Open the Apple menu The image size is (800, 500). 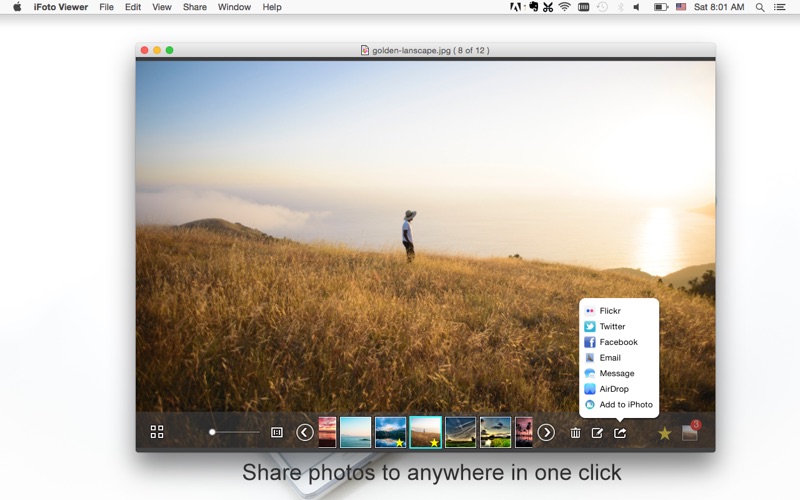[x=17, y=7]
